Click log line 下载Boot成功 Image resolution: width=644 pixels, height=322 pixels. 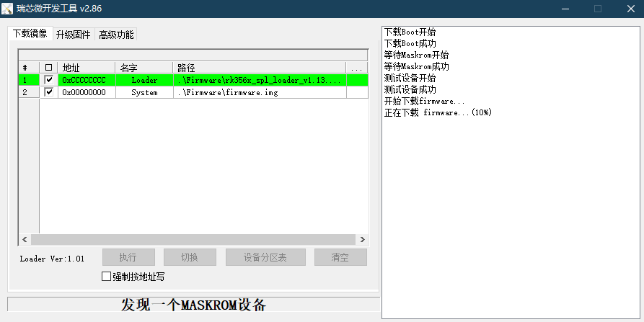click(410, 43)
